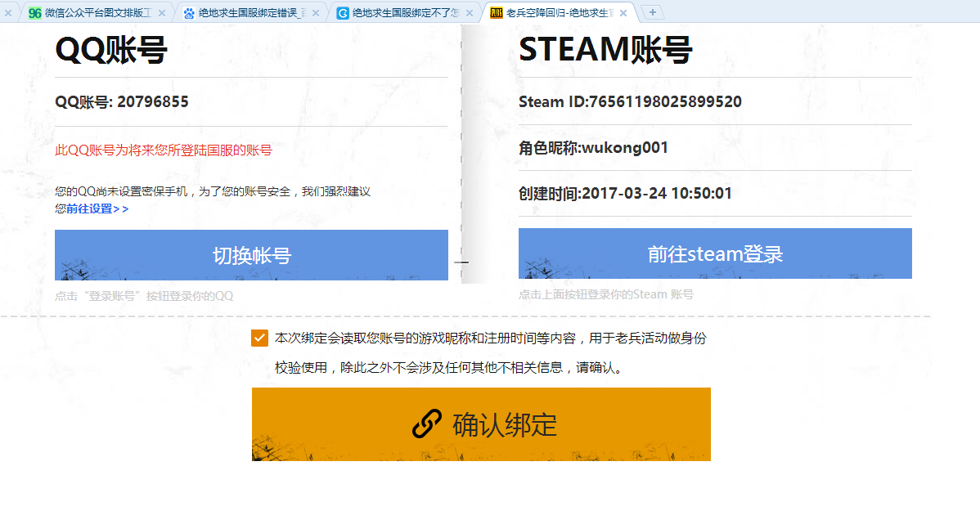Uncheck the binding agreement checkbox

tap(259, 338)
